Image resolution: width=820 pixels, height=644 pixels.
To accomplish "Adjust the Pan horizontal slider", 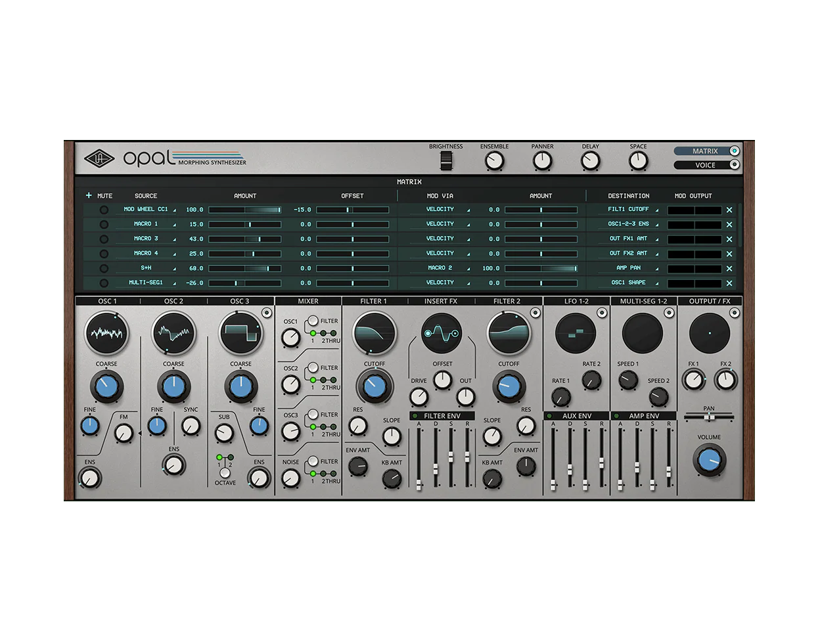I will (x=709, y=417).
